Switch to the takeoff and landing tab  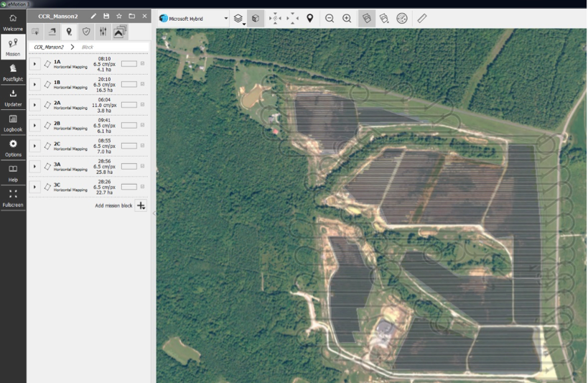point(52,32)
